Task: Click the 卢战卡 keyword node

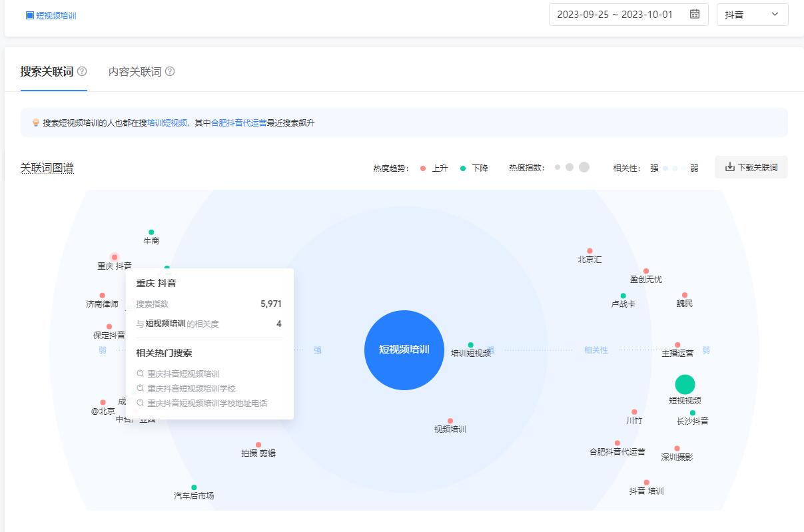Action: [623, 296]
